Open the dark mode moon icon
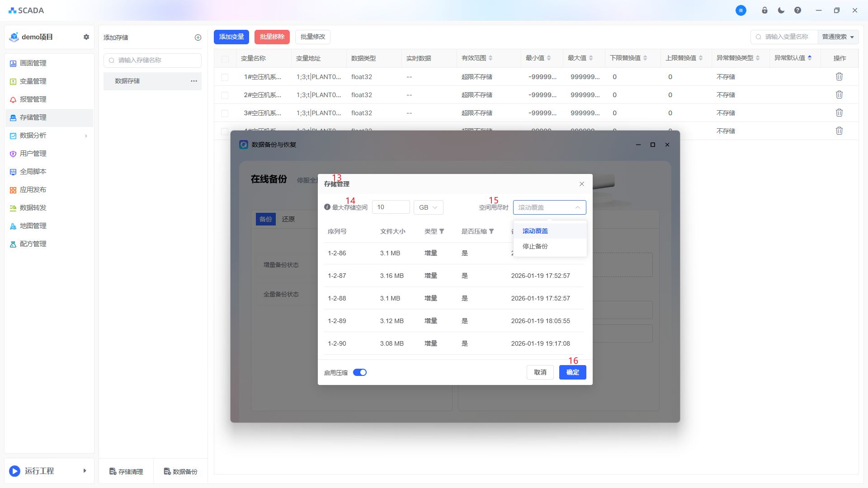The image size is (868, 488). click(781, 10)
